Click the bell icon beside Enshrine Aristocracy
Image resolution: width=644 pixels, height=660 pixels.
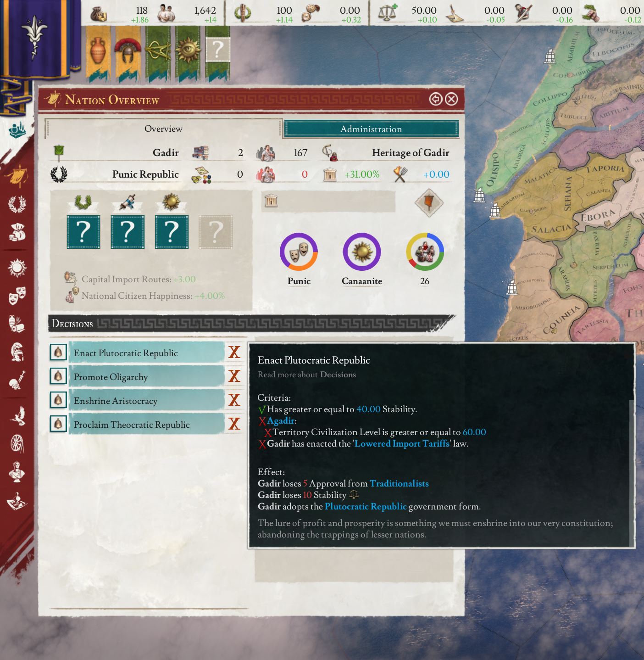pos(58,400)
